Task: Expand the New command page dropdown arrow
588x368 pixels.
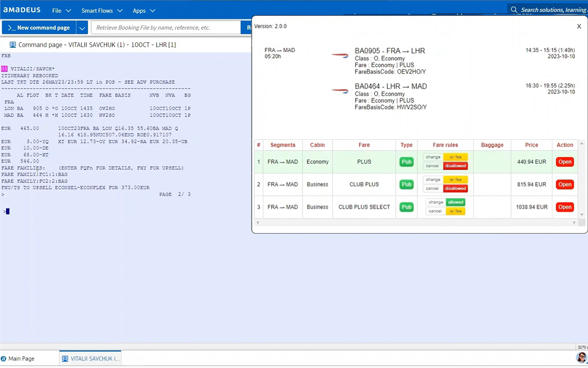Action: click(x=82, y=28)
